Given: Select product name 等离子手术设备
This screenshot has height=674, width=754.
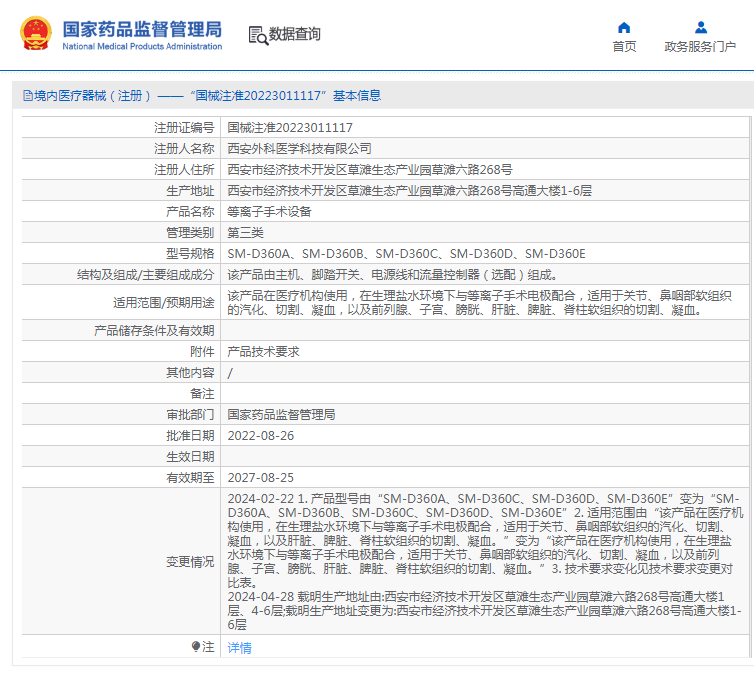Looking at the screenshot, I should (x=269, y=212).
